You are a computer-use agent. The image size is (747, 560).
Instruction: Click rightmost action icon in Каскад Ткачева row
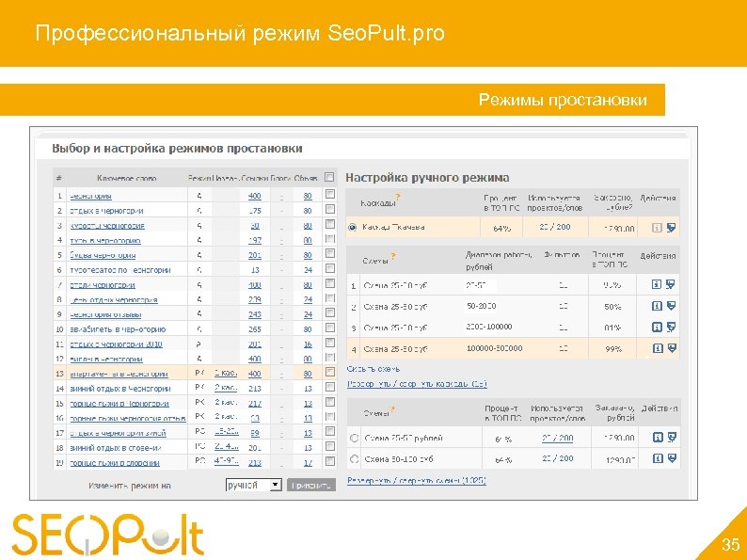[x=671, y=228]
